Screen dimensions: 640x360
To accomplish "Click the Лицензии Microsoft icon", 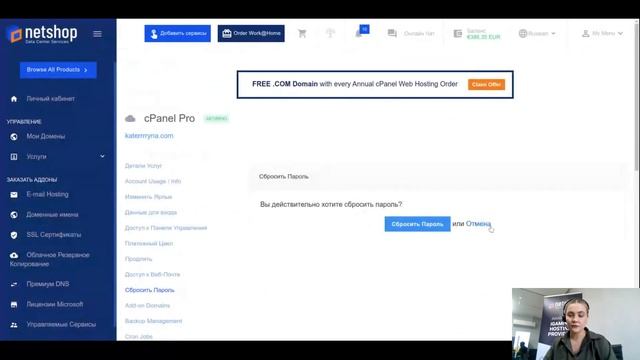I will (14, 304).
